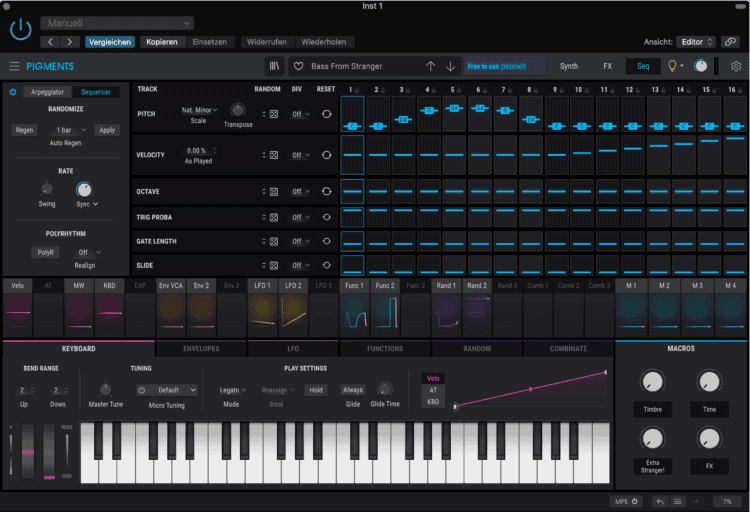Click the Kopieren button

coord(162,42)
